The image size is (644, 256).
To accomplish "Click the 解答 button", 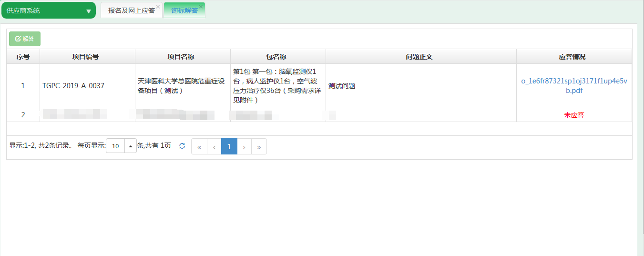I will (x=25, y=39).
